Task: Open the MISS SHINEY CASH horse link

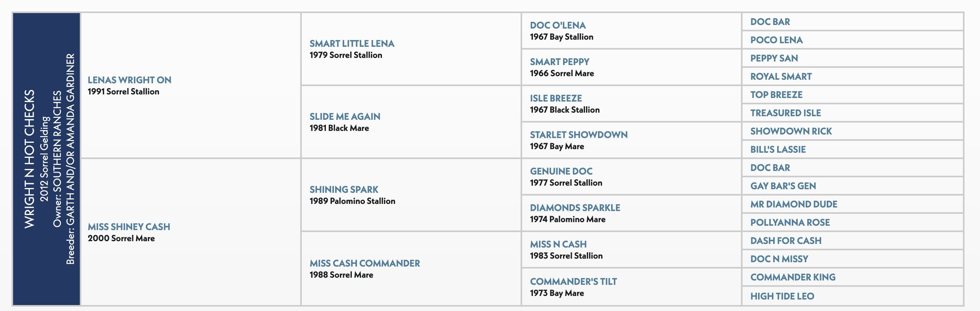Action: (x=129, y=227)
